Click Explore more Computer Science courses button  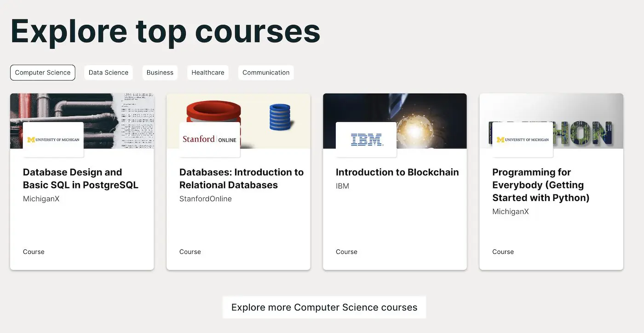point(324,307)
